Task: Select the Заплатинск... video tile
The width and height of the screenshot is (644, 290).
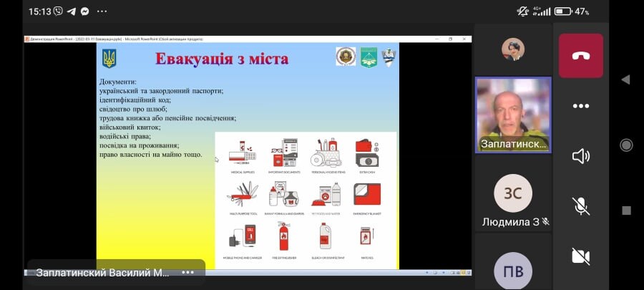Action: [x=513, y=115]
